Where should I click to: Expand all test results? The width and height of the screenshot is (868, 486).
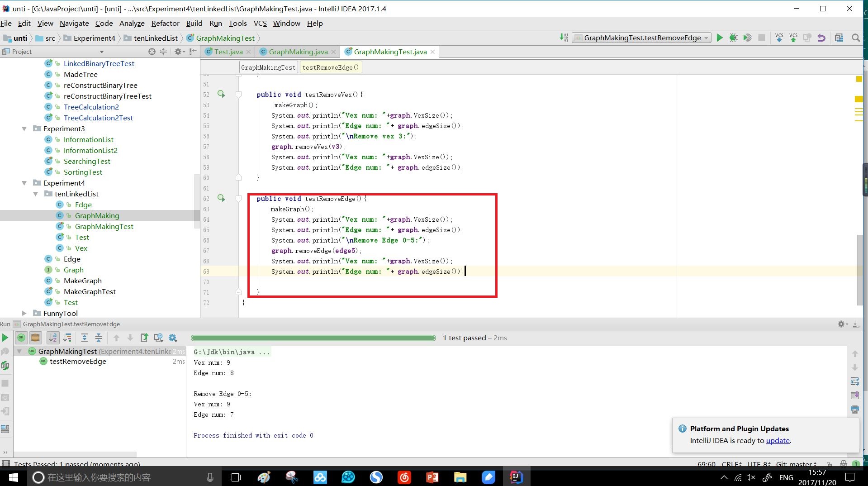pos(84,338)
